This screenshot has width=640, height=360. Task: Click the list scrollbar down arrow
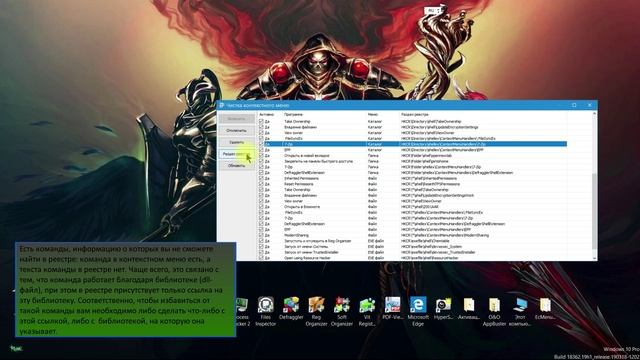click(x=594, y=258)
